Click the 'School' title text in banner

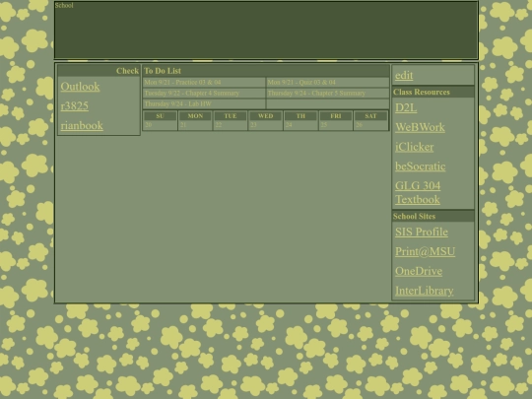point(64,6)
